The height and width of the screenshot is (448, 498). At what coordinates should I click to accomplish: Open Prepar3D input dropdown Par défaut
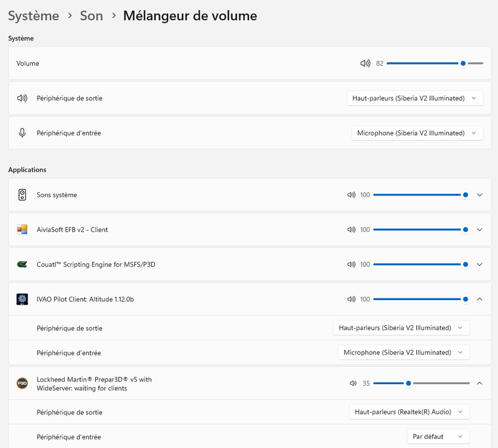[x=438, y=437]
